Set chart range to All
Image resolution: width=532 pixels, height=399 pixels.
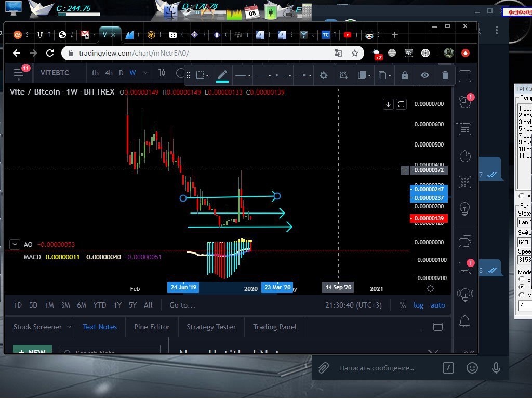[148, 305]
